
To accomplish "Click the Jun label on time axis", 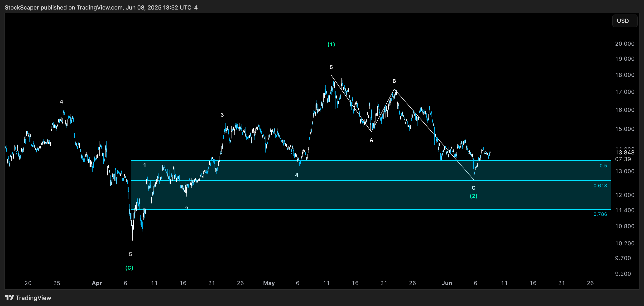I will [447, 283].
